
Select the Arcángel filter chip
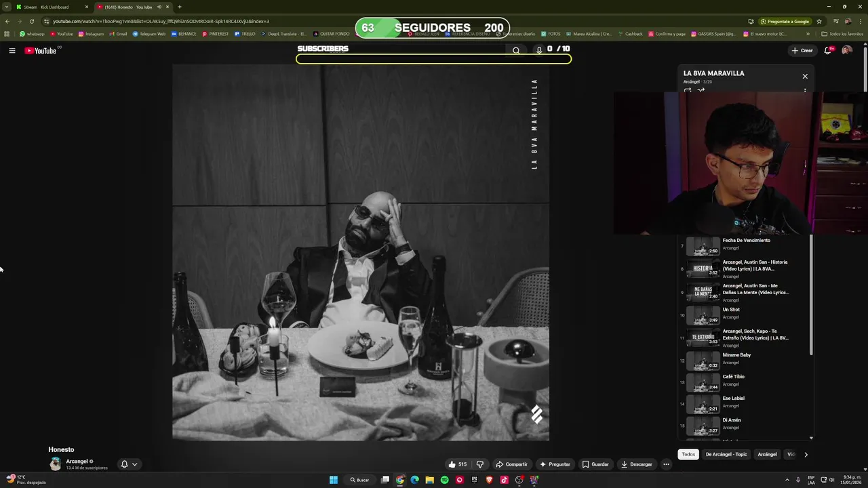point(767,454)
